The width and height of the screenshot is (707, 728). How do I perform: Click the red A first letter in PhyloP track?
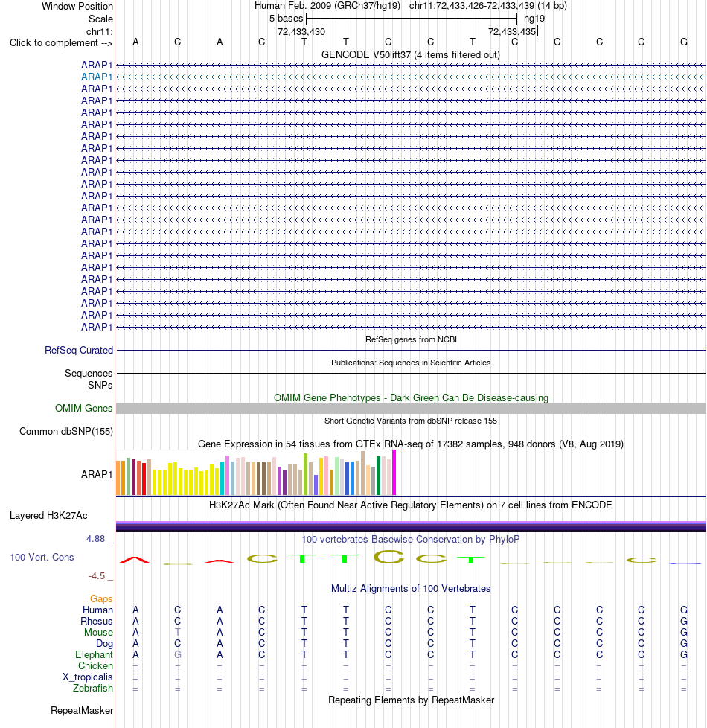coord(135,560)
